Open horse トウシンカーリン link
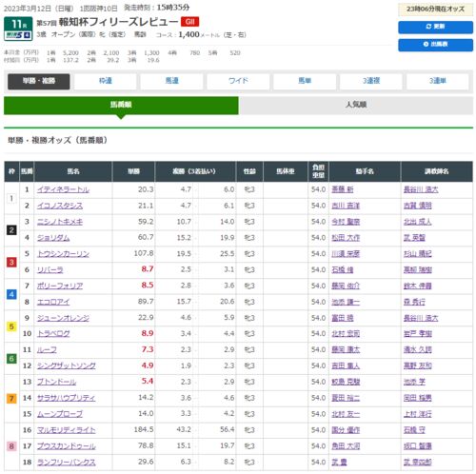 [63, 254]
